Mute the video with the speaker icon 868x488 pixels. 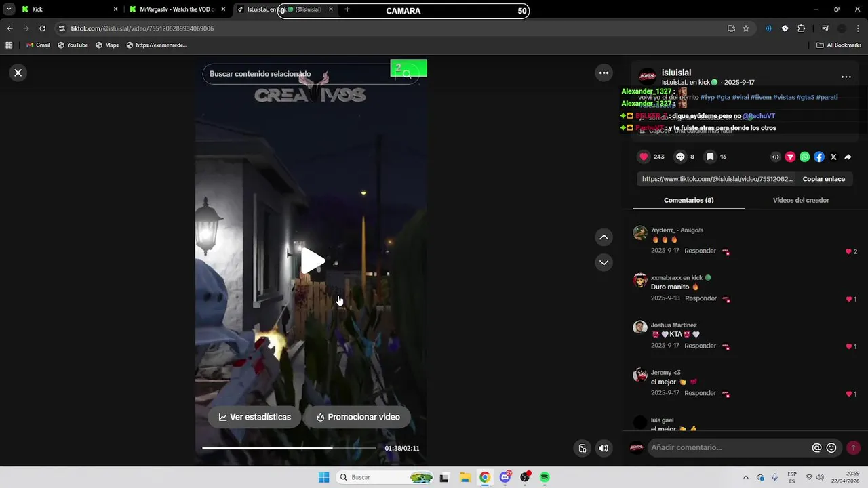coord(604,448)
